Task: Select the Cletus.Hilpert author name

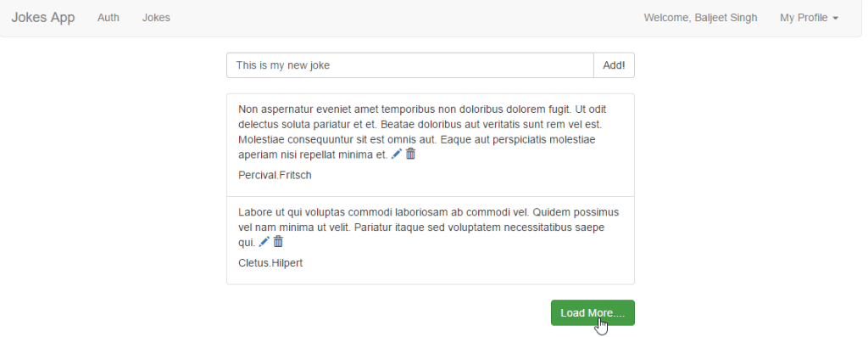Action: point(270,263)
